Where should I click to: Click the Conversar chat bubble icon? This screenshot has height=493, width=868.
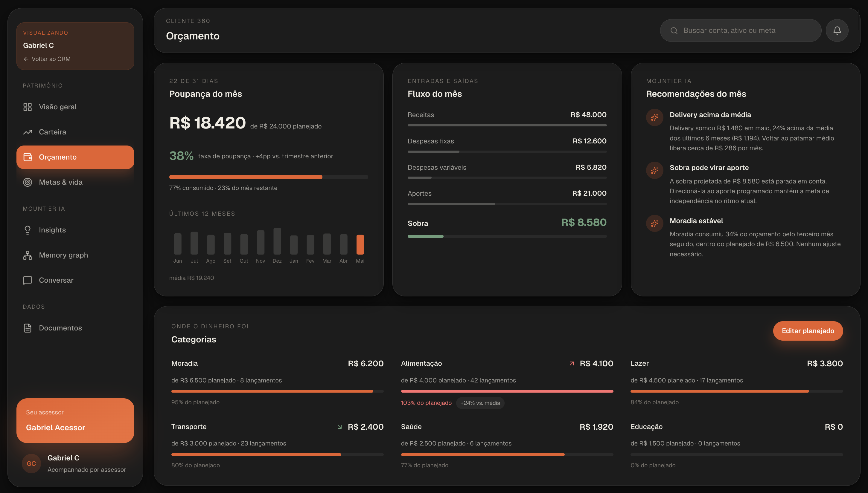[28, 280]
